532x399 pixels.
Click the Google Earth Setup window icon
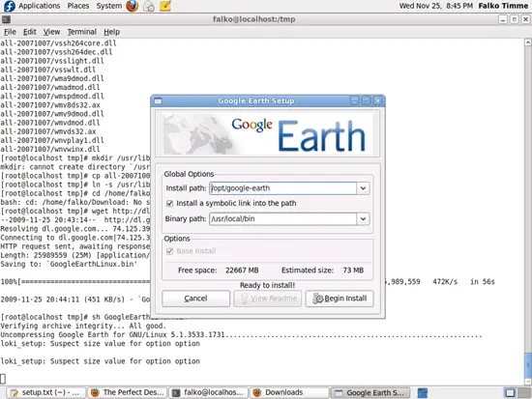pos(158,100)
